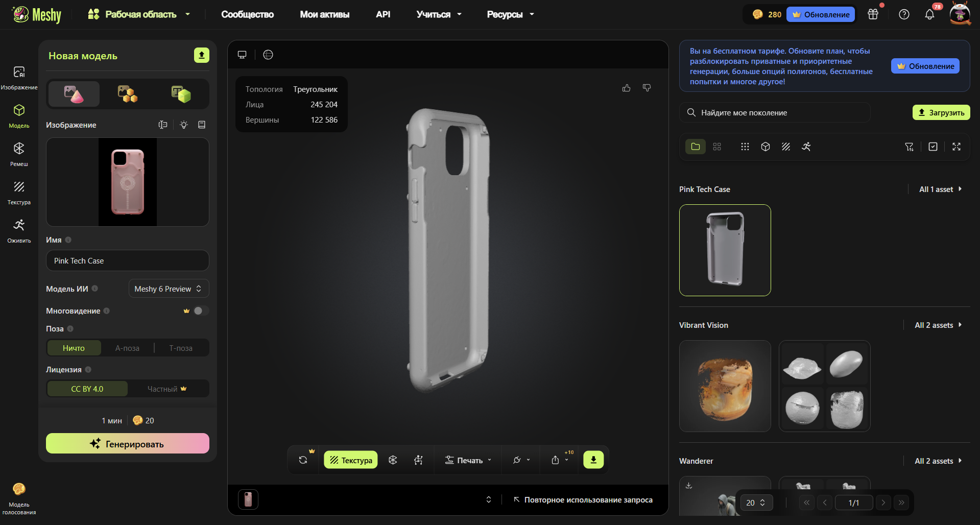Go to Мои активы in top navigation

click(325, 14)
